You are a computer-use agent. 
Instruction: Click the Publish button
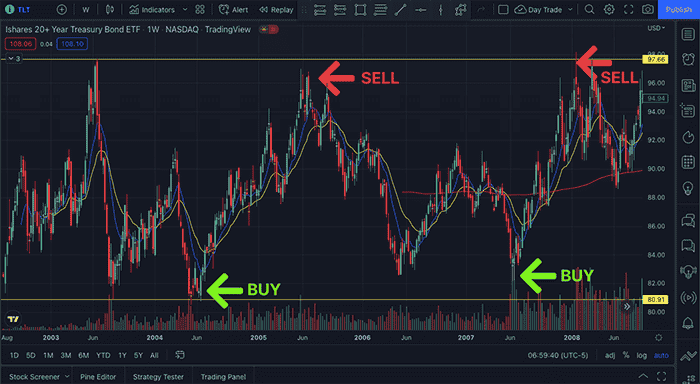(x=679, y=9)
